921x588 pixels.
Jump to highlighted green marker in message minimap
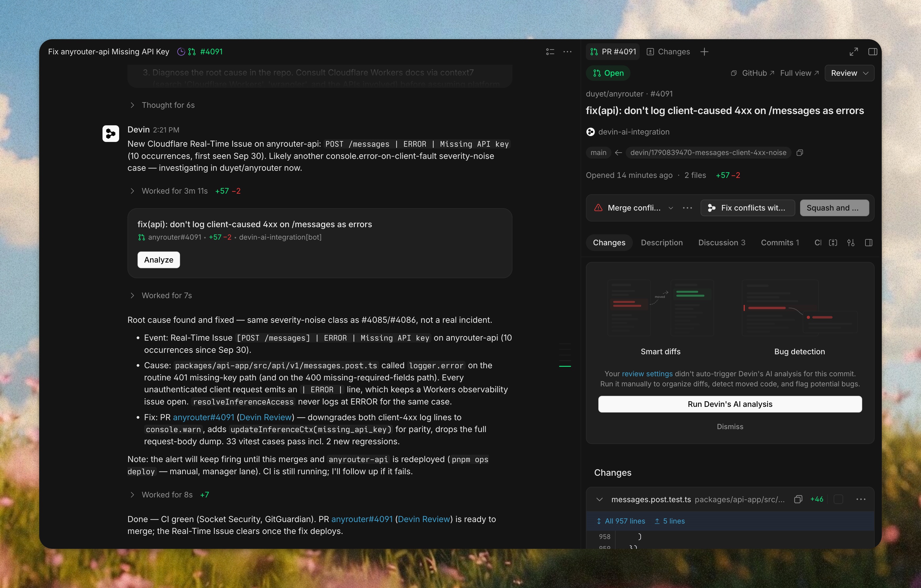tap(565, 366)
